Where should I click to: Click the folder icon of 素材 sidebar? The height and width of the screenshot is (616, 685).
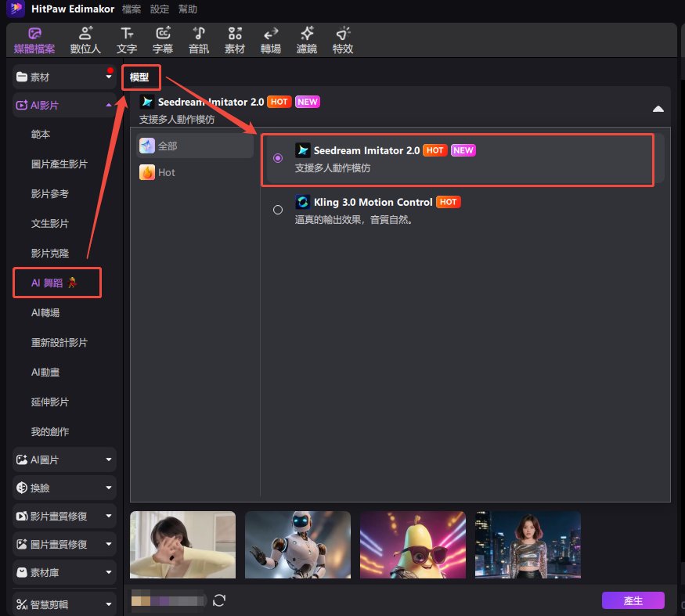(22, 77)
